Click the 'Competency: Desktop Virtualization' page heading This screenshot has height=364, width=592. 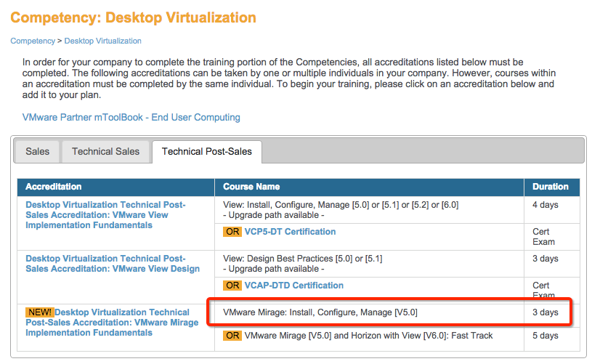[133, 17]
